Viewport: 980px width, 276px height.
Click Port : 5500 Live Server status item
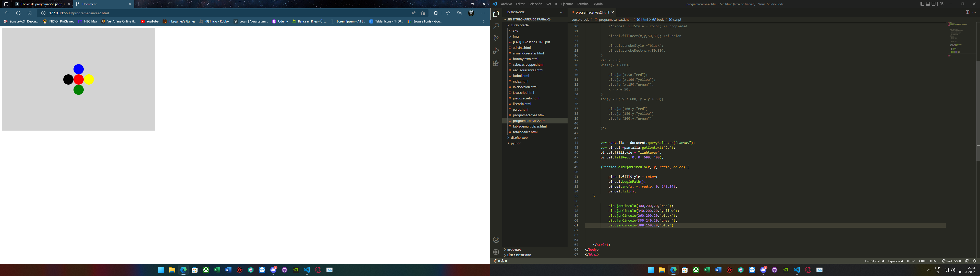[951, 261]
